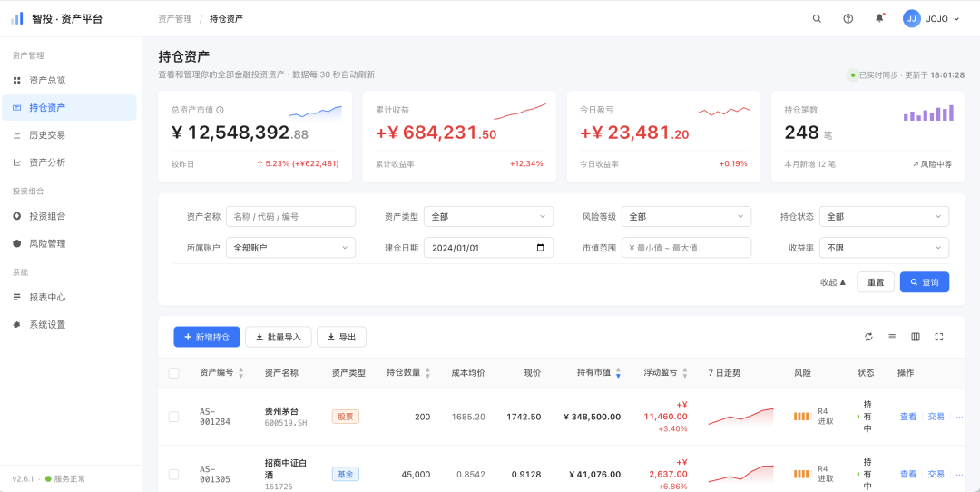Click 交易 link for 招商中证白酒
The width and height of the screenshot is (980, 492).
click(x=936, y=475)
